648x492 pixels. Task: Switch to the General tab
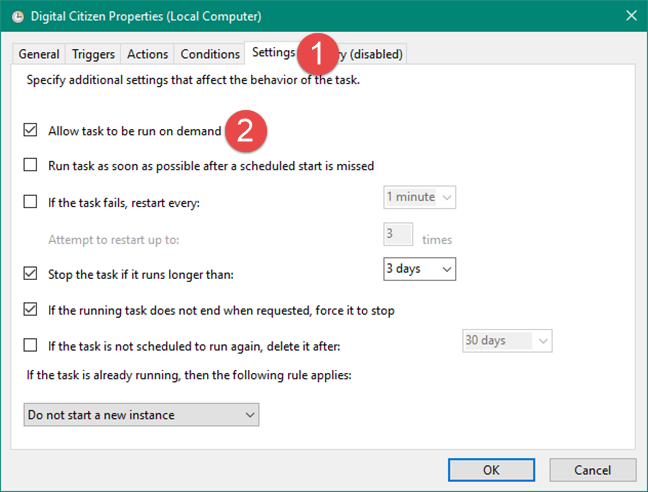coord(39,54)
